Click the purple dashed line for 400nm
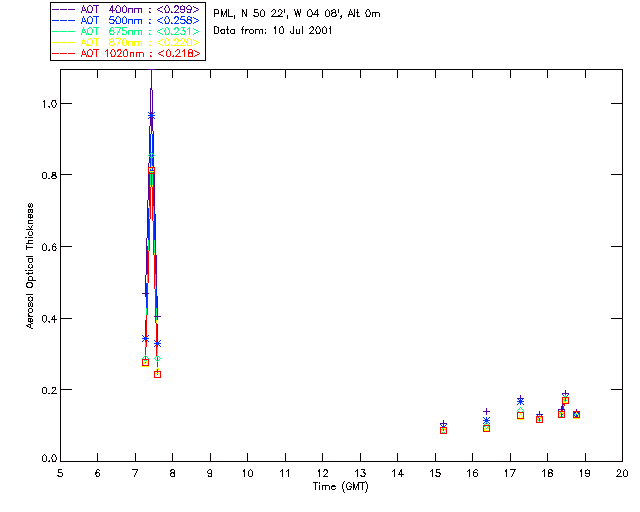This screenshot has width=640, height=512. point(64,9)
